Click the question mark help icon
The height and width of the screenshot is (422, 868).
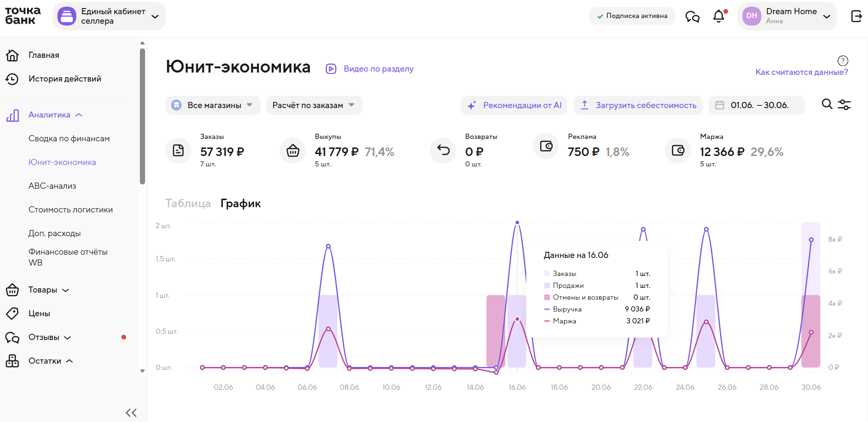[x=842, y=61]
